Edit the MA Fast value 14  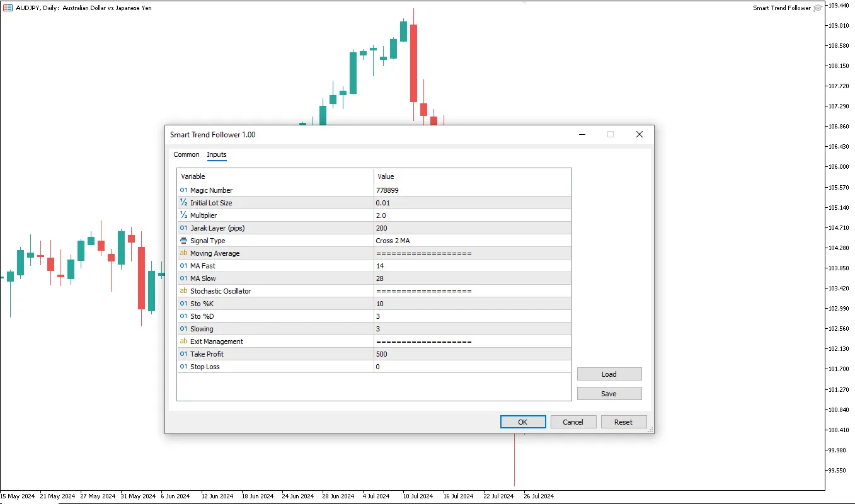point(473,266)
